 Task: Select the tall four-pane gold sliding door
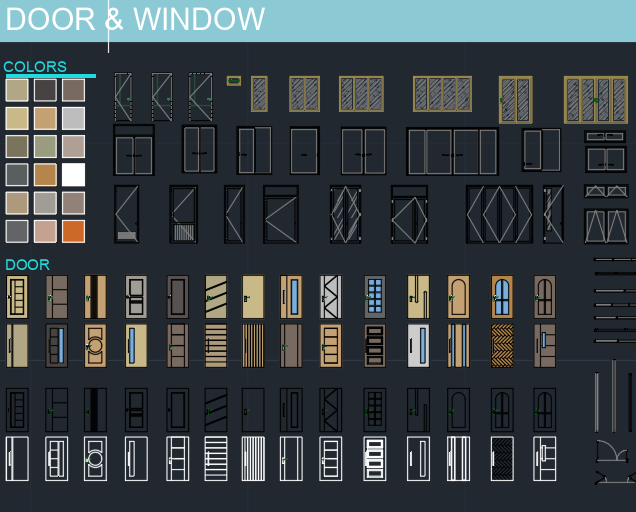click(x=596, y=100)
